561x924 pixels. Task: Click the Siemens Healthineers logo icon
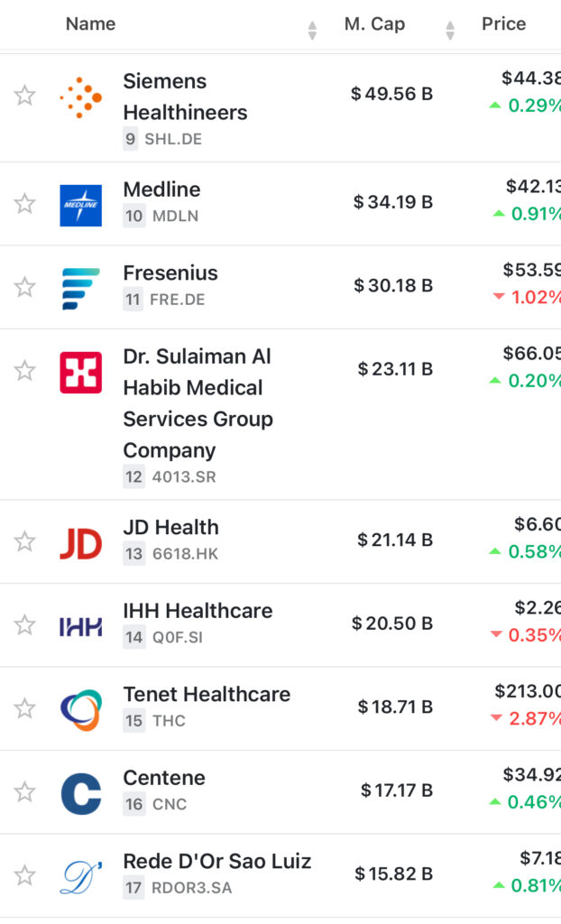80,97
